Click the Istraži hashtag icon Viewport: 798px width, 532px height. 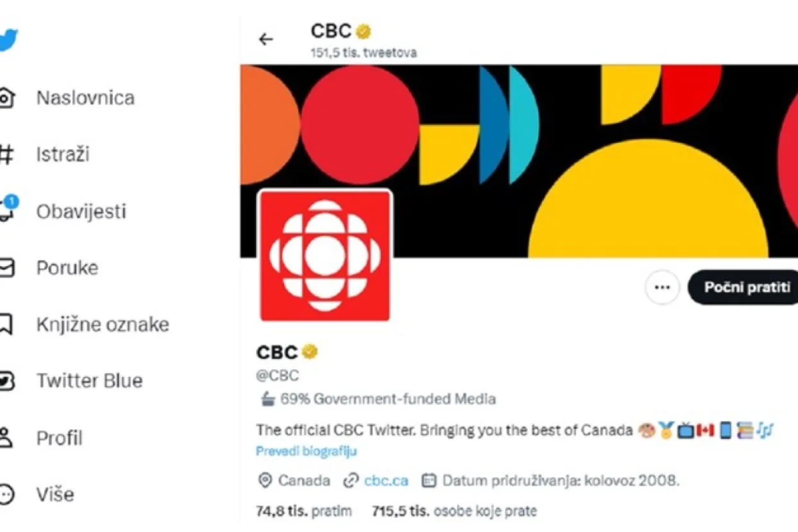pyautogui.click(x=6, y=154)
